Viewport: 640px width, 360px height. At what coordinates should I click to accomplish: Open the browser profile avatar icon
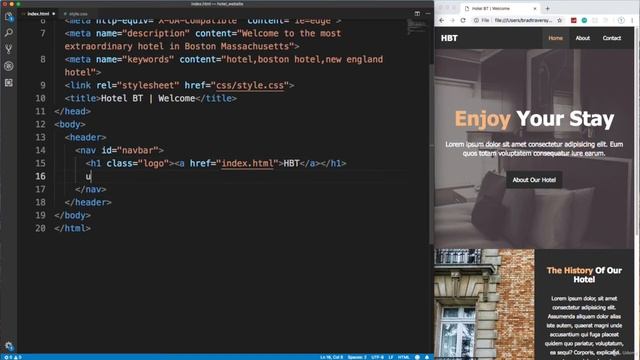pyautogui.click(x=621, y=20)
